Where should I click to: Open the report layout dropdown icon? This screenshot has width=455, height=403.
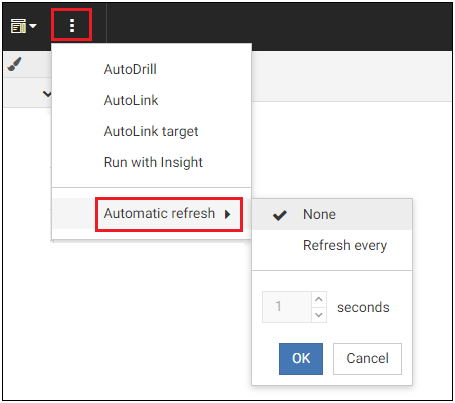[x=23, y=26]
